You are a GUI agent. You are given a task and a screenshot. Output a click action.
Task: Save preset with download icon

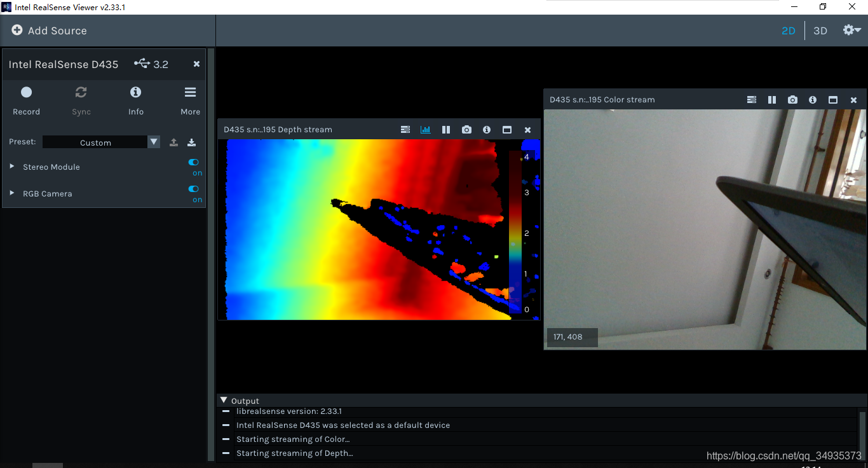point(191,142)
